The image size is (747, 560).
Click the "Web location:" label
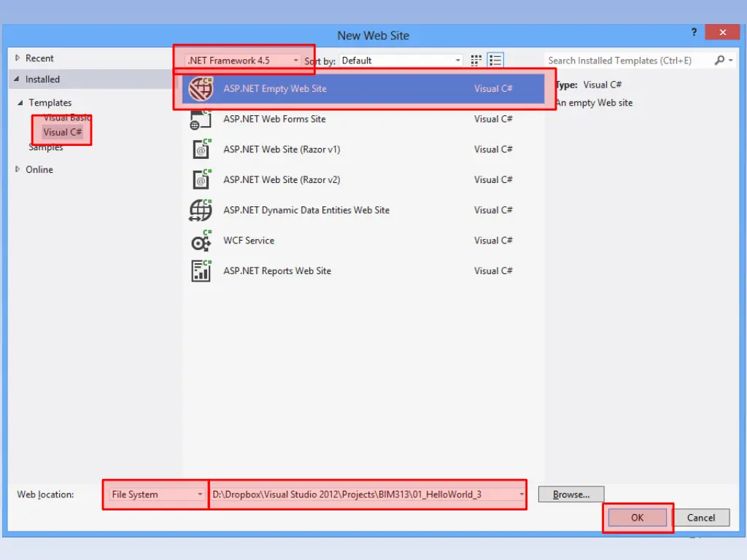pyautogui.click(x=45, y=494)
